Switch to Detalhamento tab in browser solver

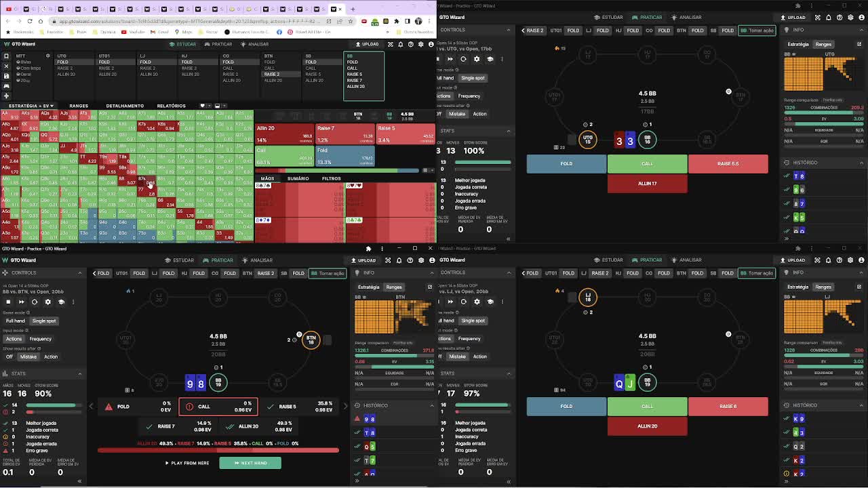point(125,106)
